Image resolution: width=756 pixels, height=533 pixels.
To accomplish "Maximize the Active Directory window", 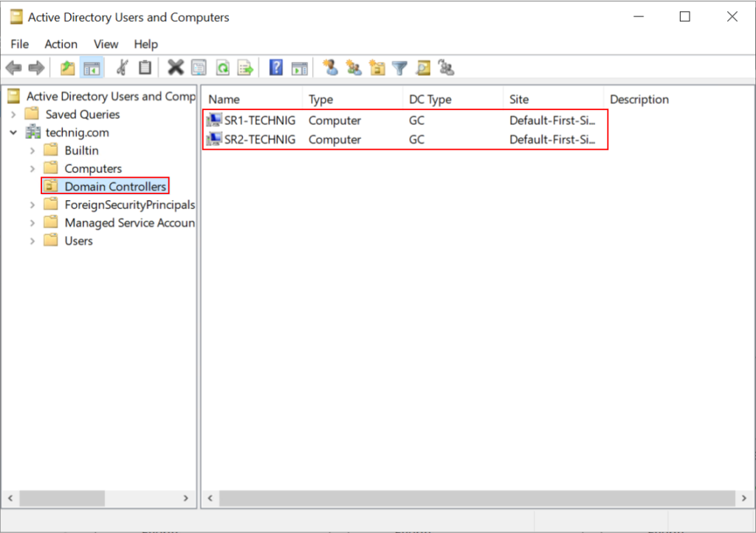I will point(684,17).
